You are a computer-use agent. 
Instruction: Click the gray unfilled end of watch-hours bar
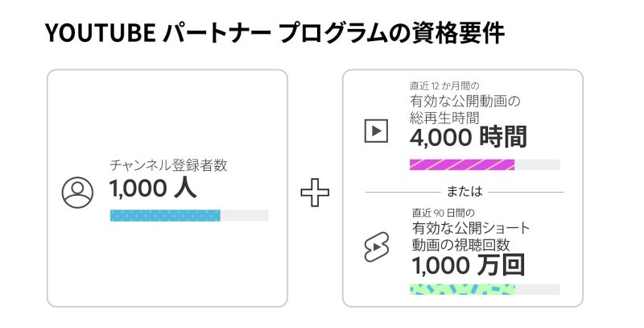pyautogui.click(x=537, y=165)
